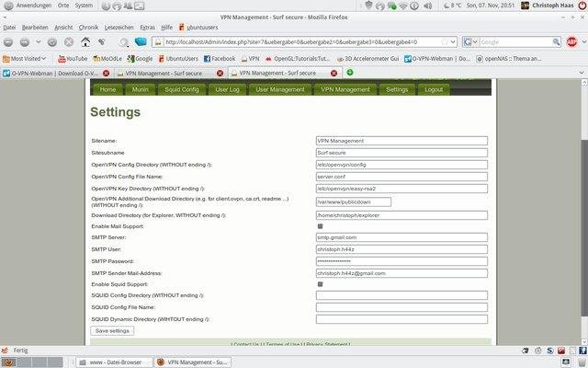Screen dimensions: 588x368
Task: Stop loading the page
Action: (69, 42)
